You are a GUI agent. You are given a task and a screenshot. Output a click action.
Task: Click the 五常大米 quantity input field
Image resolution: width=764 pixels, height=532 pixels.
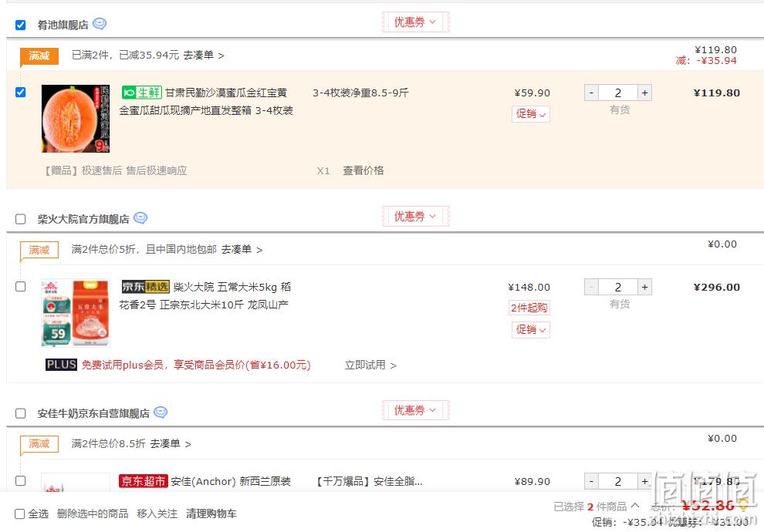pos(618,287)
